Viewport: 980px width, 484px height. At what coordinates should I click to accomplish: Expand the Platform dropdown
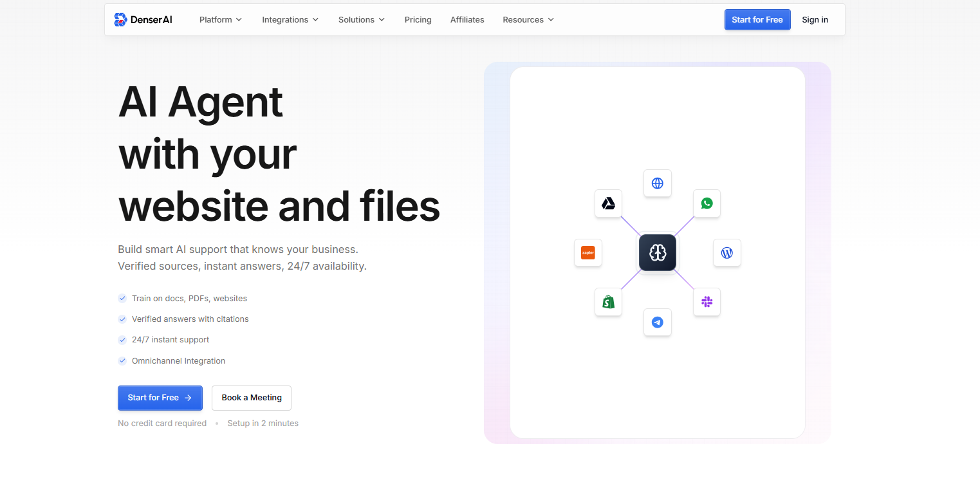tap(220, 19)
